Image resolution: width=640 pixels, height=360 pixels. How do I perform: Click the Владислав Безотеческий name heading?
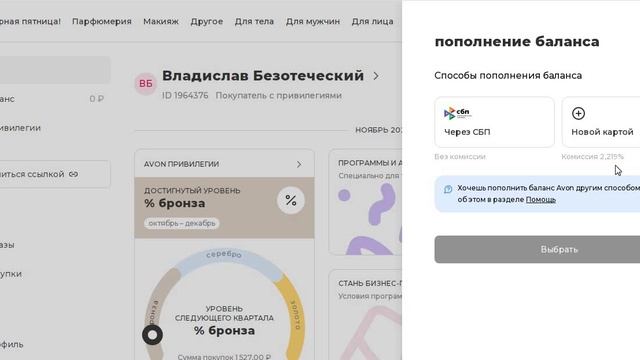tap(263, 76)
